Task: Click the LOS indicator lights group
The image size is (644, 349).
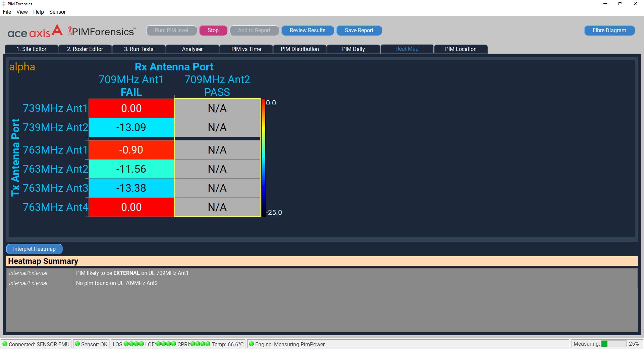Action: 134,344
